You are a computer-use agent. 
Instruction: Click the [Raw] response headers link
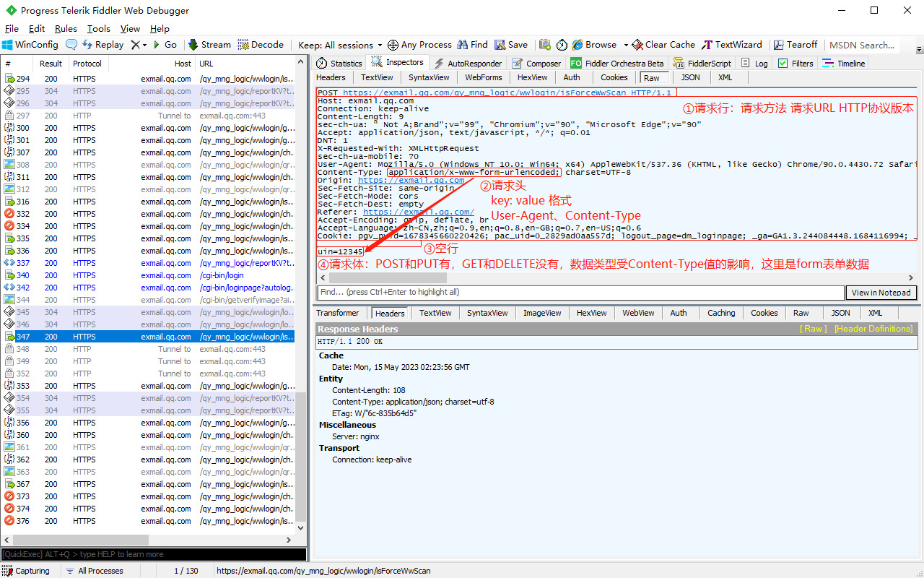pyautogui.click(x=813, y=329)
